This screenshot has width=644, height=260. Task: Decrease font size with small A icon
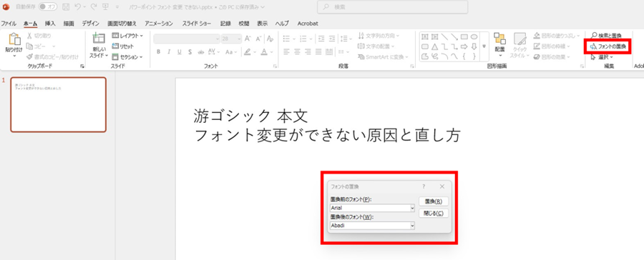[x=258, y=39]
